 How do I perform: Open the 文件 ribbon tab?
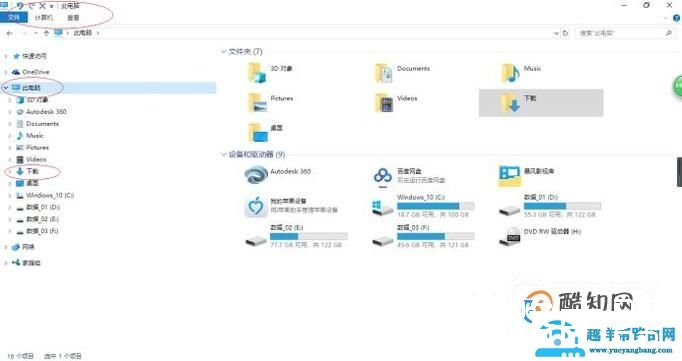[x=13, y=17]
